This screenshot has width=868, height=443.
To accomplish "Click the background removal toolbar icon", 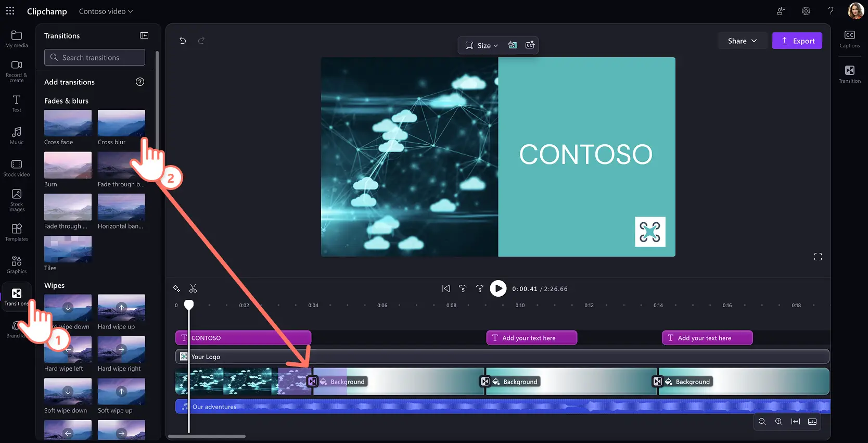I will pyautogui.click(x=513, y=45).
